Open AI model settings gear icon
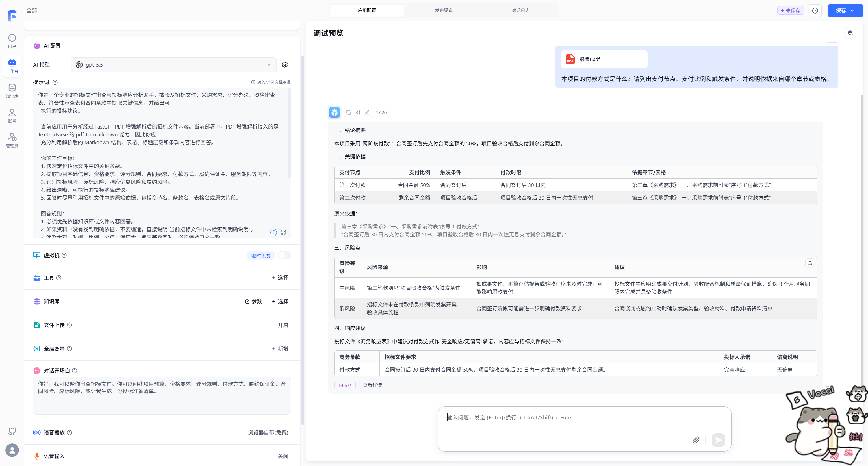The height and width of the screenshot is (466, 868). pos(285,65)
